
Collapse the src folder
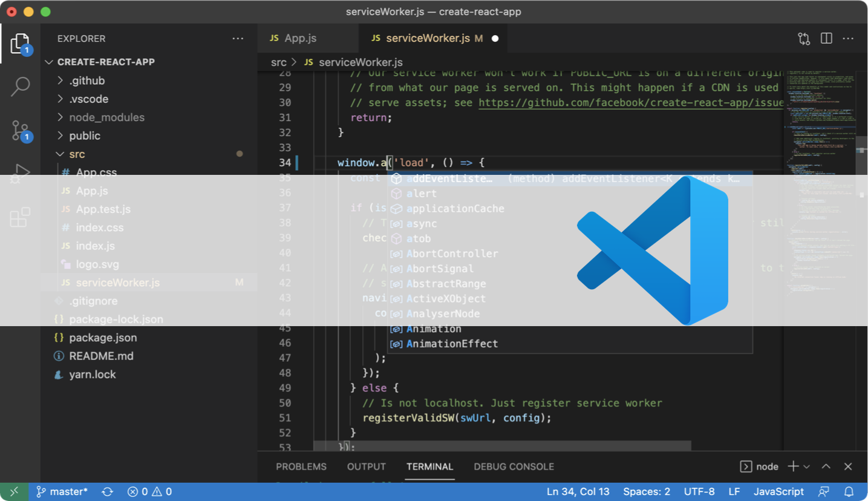(x=60, y=154)
